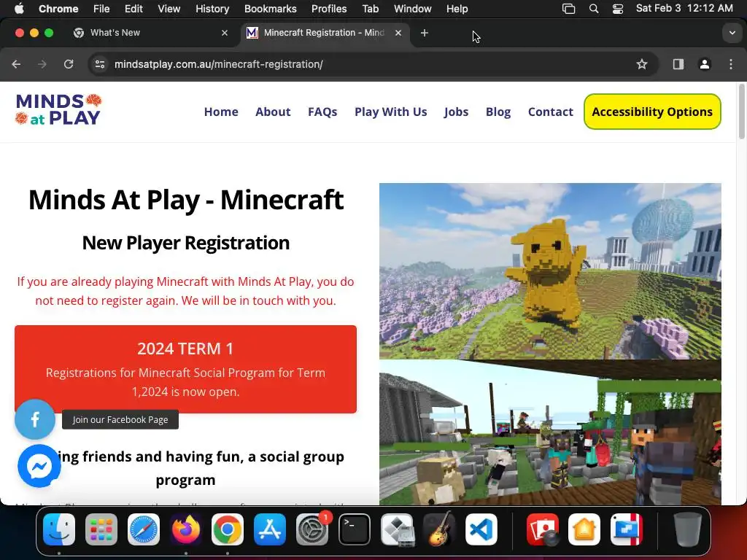Open Spotlight search in menu bar
Viewport: 747px width, 560px height.
594,9
